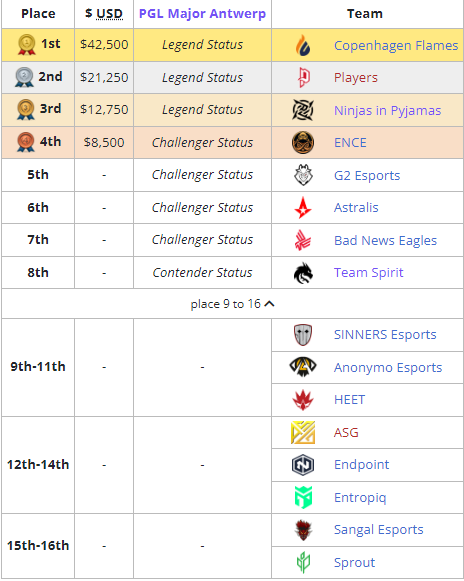
Task: Open the PGL Major Antwerp header link
Action: [202, 14]
